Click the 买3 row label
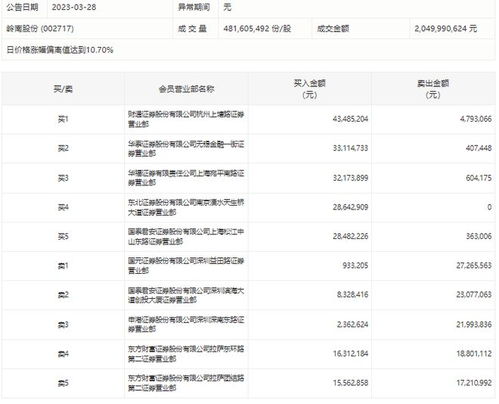 (63, 178)
